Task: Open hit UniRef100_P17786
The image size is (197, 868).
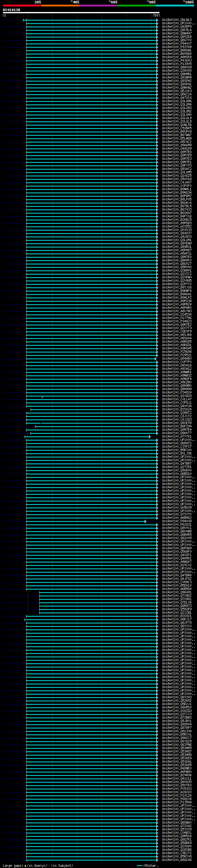Action: pos(177,318)
